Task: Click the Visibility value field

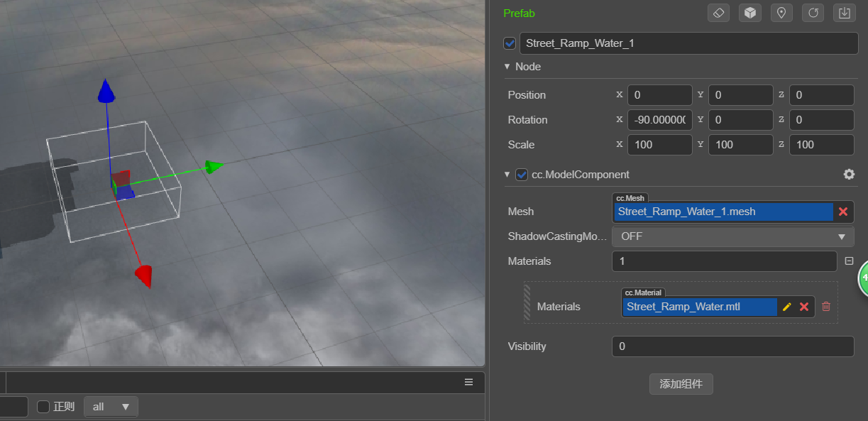Action: [x=733, y=346]
